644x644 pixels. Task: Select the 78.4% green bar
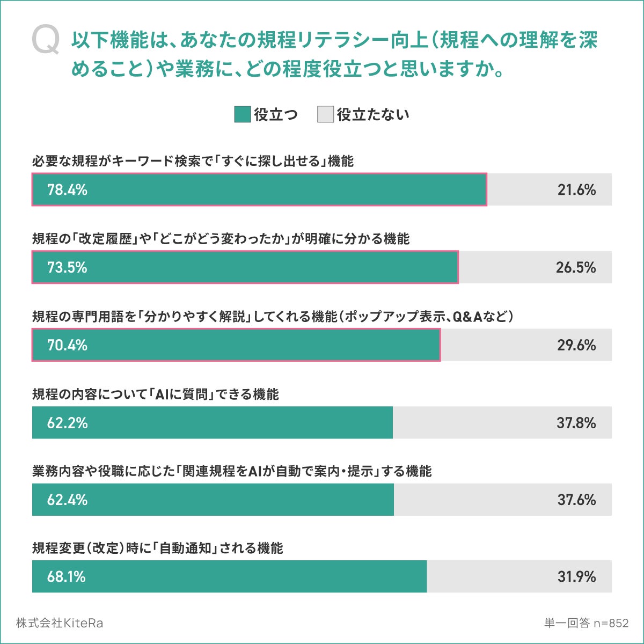(x=259, y=189)
